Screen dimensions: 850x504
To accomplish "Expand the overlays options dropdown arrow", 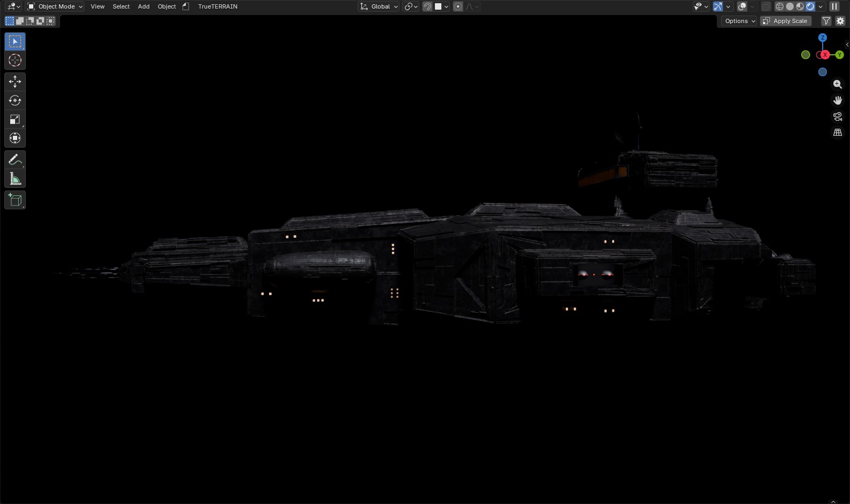I will tap(752, 6).
